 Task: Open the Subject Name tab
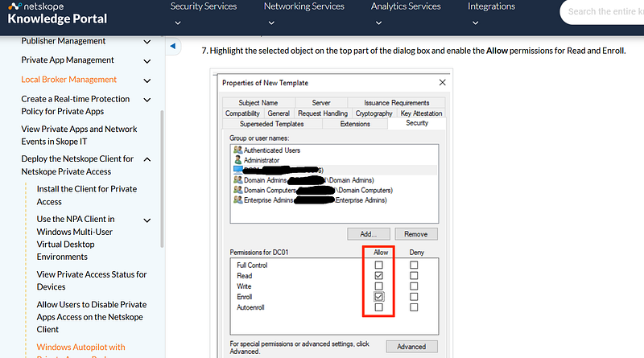pyautogui.click(x=258, y=103)
